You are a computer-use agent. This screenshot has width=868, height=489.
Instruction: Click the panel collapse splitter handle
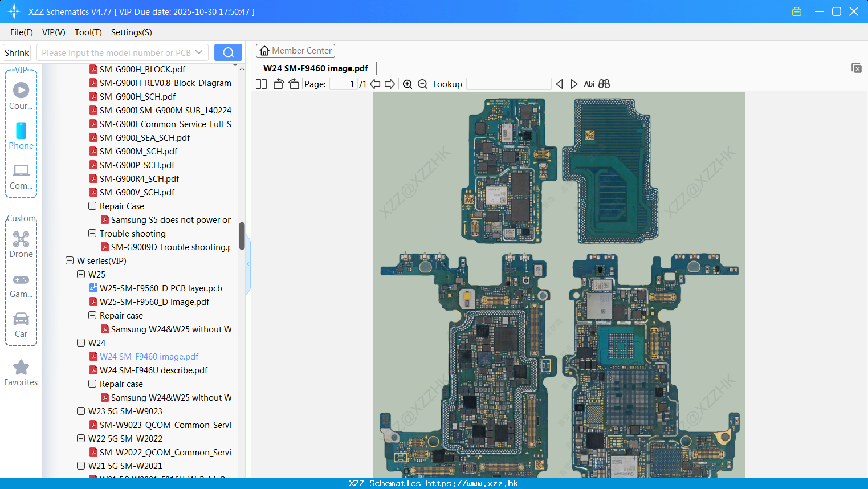point(248,263)
